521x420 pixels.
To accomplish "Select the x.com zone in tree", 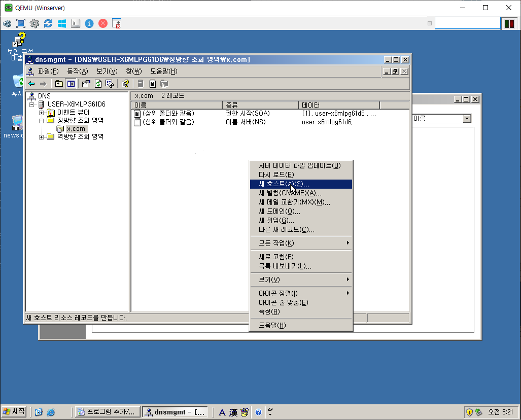I will tap(76, 129).
